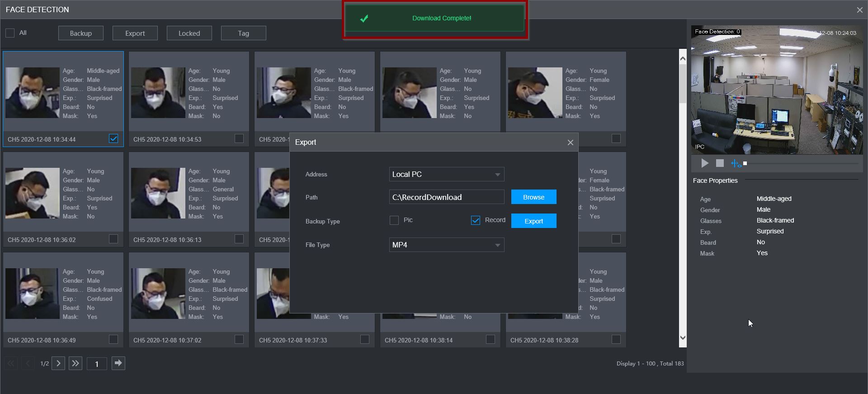Click the first page navigation arrow
Viewport: 868px width, 394px height.
coord(11,363)
